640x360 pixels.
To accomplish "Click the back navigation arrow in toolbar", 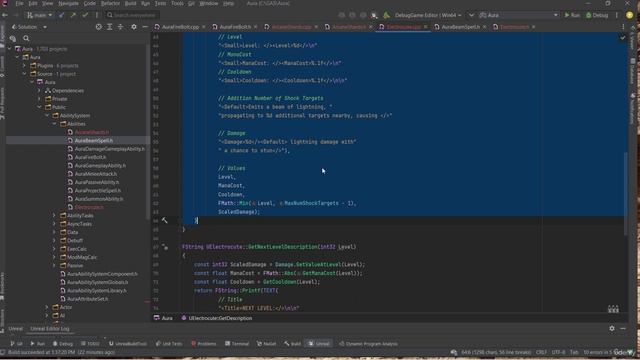I will coord(5,15).
